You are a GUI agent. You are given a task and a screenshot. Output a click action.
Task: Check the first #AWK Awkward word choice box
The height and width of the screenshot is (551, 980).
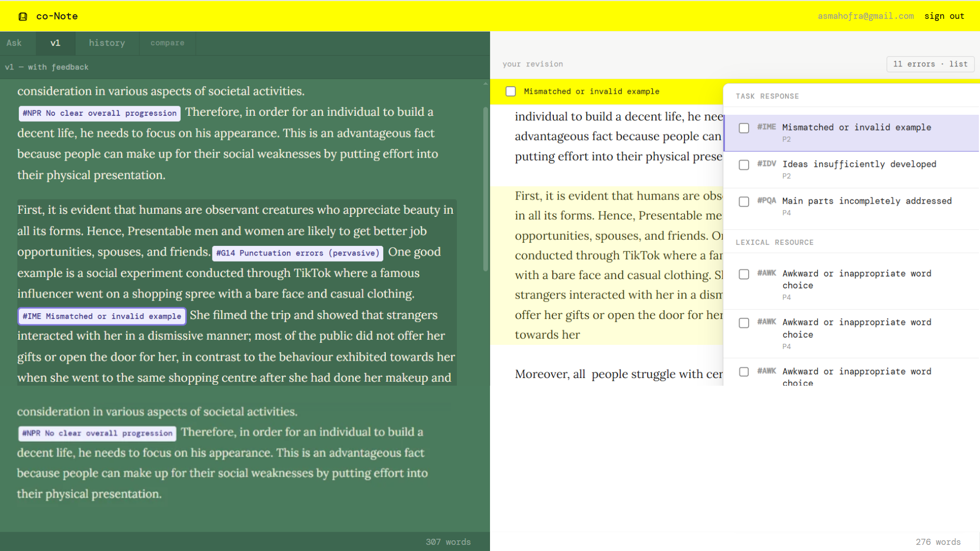point(744,274)
